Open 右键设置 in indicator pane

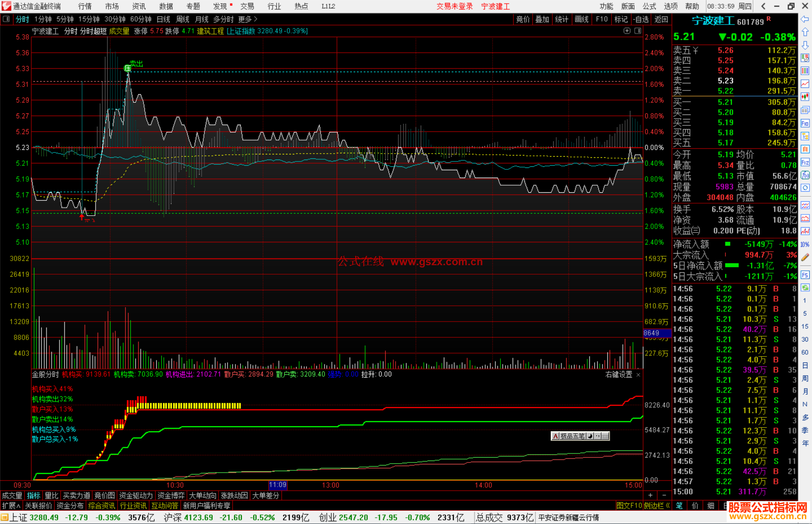(x=619, y=375)
